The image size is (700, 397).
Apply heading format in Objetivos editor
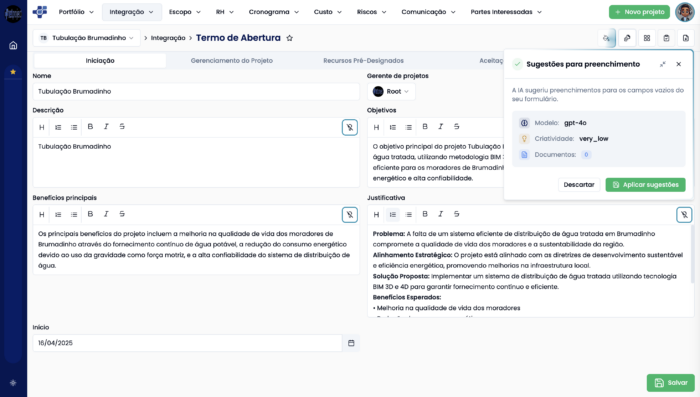coord(376,127)
